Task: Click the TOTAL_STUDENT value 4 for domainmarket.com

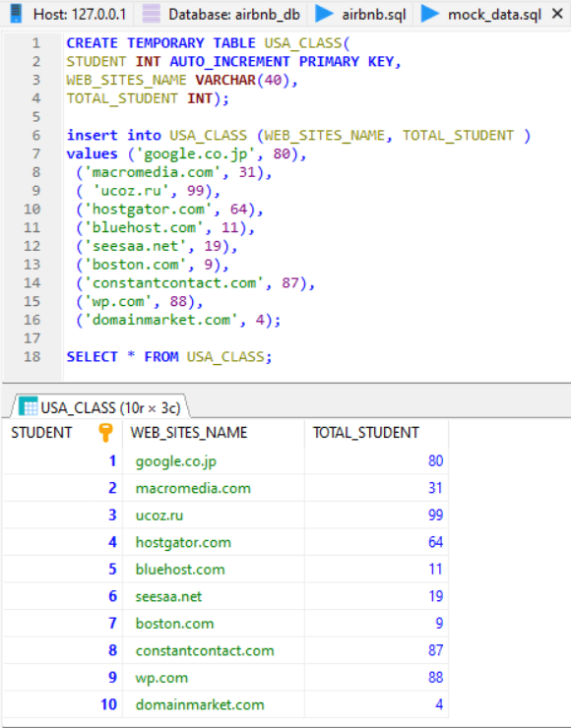Action: pos(377,704)
